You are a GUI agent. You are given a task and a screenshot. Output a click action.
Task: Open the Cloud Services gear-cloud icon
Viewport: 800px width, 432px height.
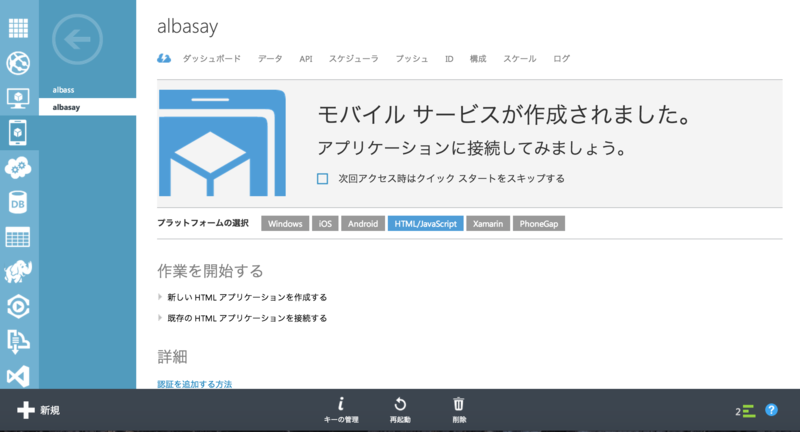pyautogui.click(x=18, y=167)
